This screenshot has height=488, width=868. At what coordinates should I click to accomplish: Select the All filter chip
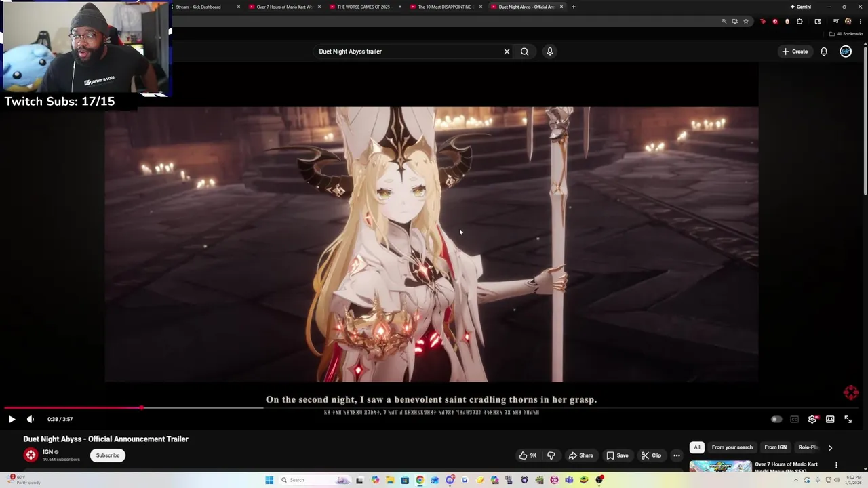tap(696, 447)
